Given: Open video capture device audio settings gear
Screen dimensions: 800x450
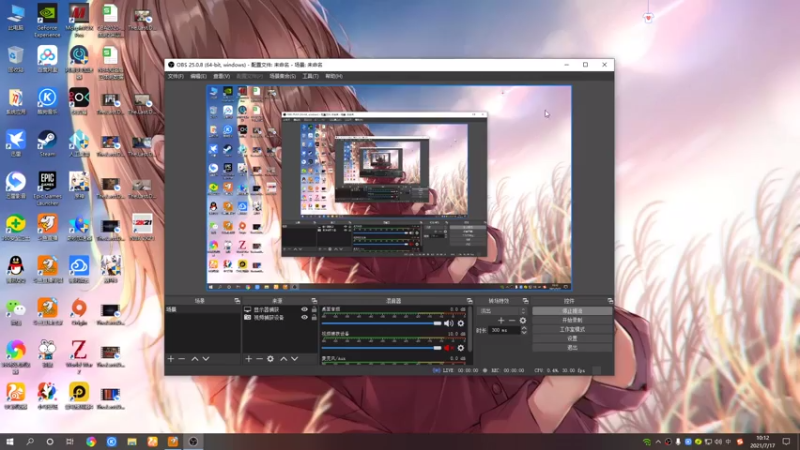Looking at the screenshot, I should click(461, 348).
